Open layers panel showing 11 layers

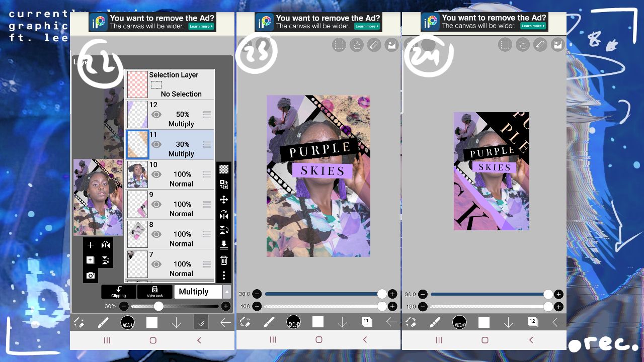point(366,322)
